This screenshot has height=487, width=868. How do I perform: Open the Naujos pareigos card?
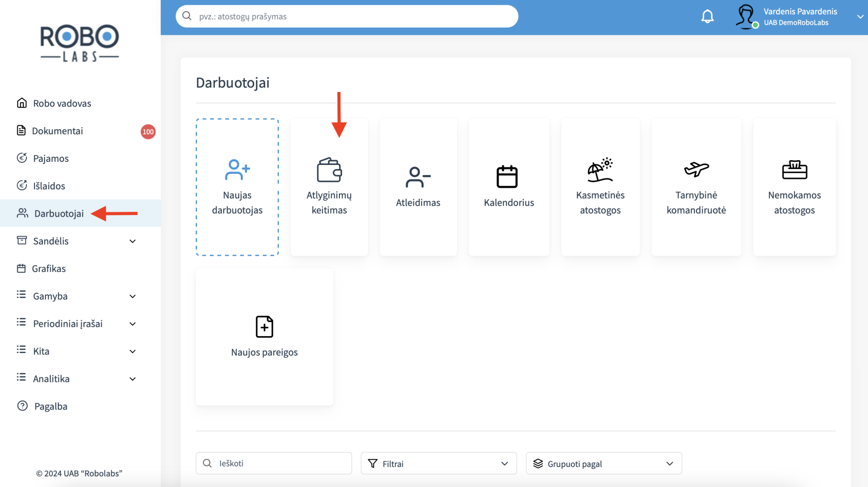265,337
